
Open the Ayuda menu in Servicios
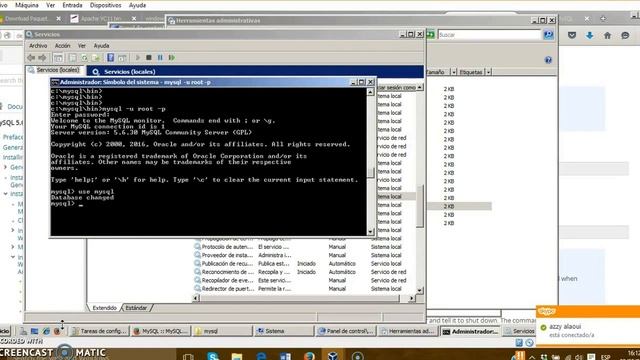click(101, 46)
